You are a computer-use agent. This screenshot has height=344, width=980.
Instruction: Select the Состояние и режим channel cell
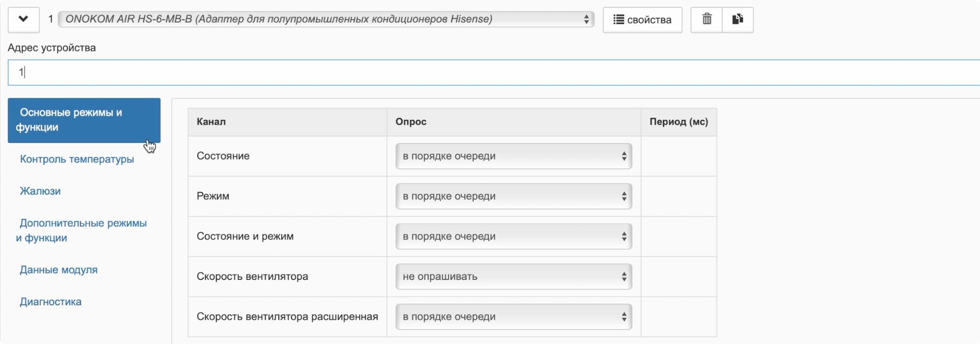287,237
